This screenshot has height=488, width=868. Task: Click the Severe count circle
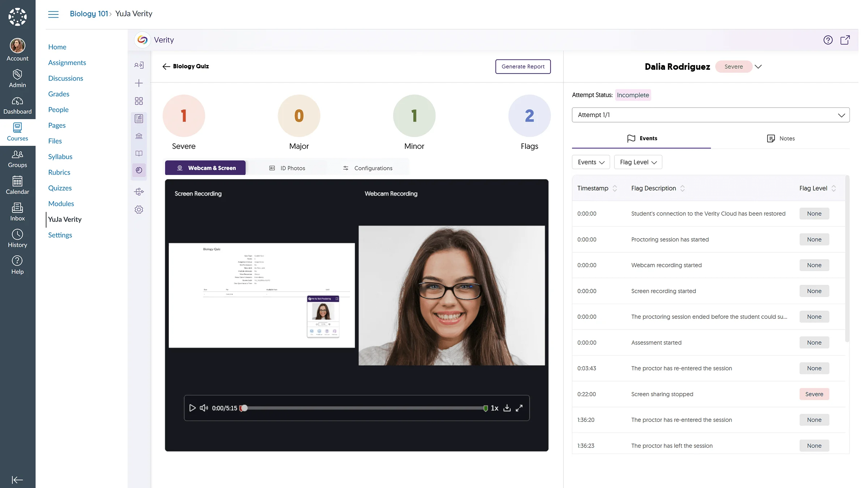[184, 116]
